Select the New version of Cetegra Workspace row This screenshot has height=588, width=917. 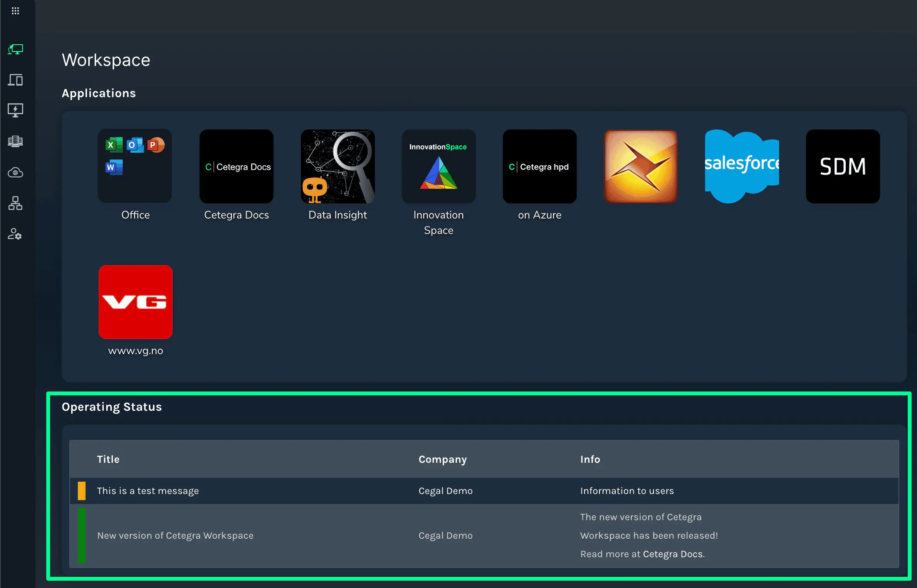pyautogui.click(x=175, y=536)
